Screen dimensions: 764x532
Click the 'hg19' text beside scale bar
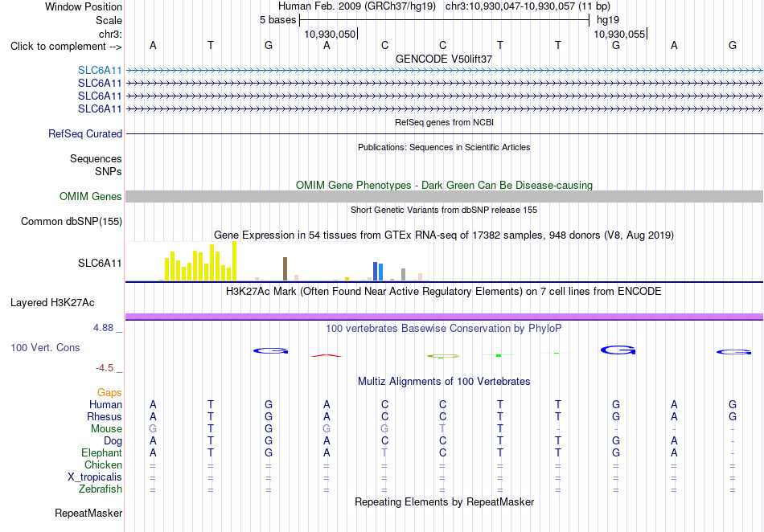[608, 20]
